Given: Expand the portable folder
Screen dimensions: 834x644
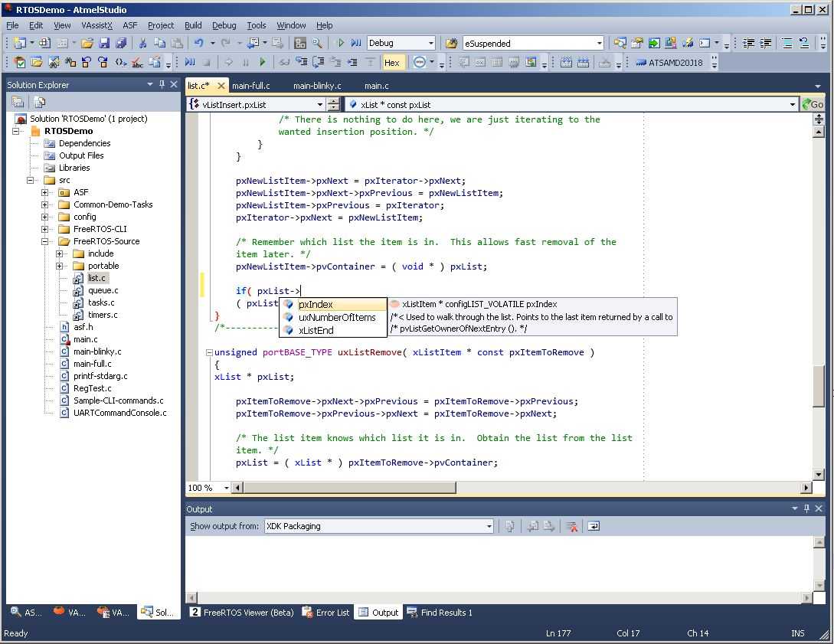Looking at the screenshot, I should (60, 266).
